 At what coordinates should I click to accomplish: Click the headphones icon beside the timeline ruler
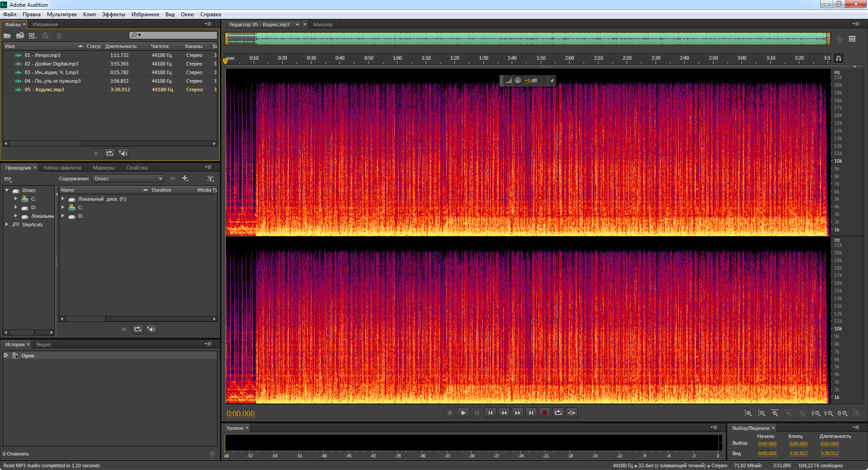pos(839,58)
